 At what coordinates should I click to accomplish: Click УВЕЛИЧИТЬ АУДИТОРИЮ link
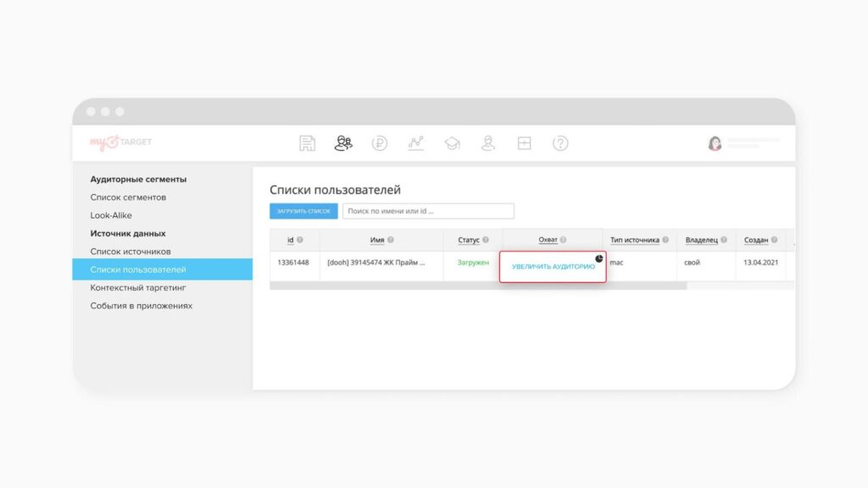click(x=553, y=267)
